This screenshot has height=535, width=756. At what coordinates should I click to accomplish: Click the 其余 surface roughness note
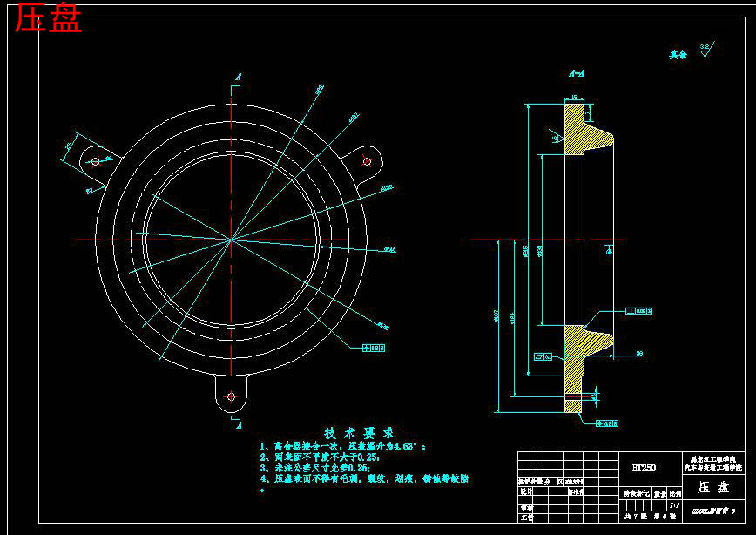tap(678, 55)
